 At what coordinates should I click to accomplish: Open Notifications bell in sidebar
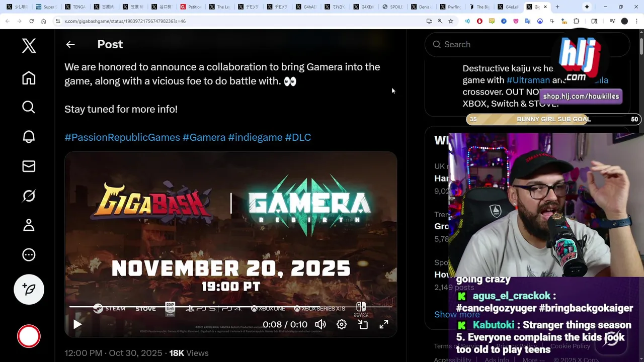(29, 137)
